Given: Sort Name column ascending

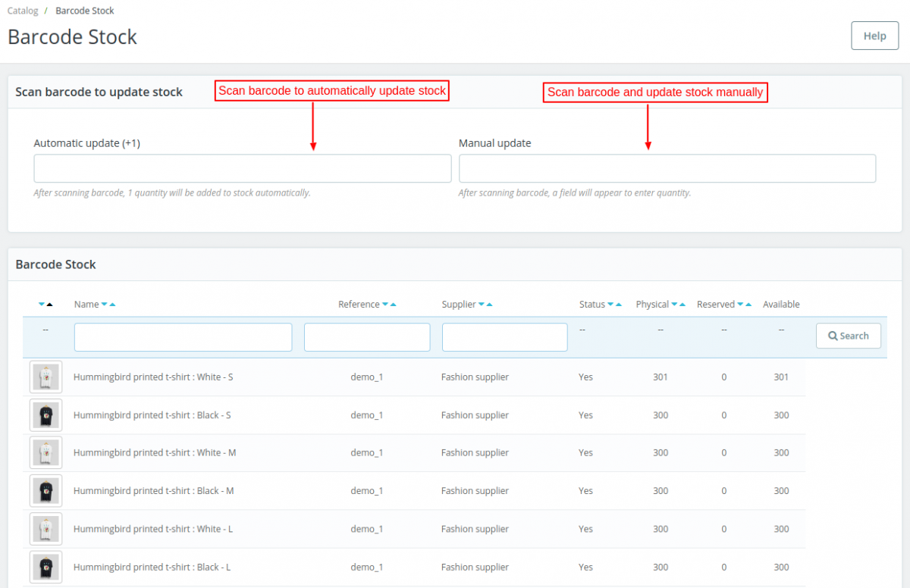Looking at the screenshot, I should click(x=113, y=305).
